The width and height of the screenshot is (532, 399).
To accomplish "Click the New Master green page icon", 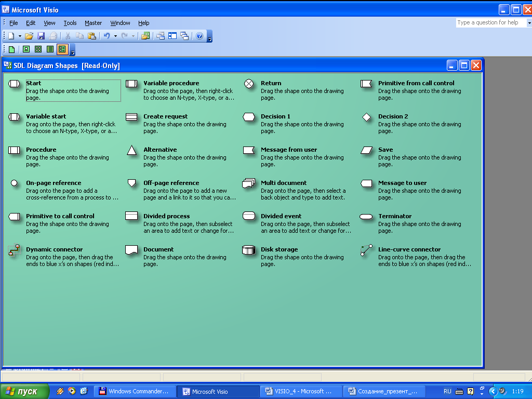I will [x=11, y=49].
